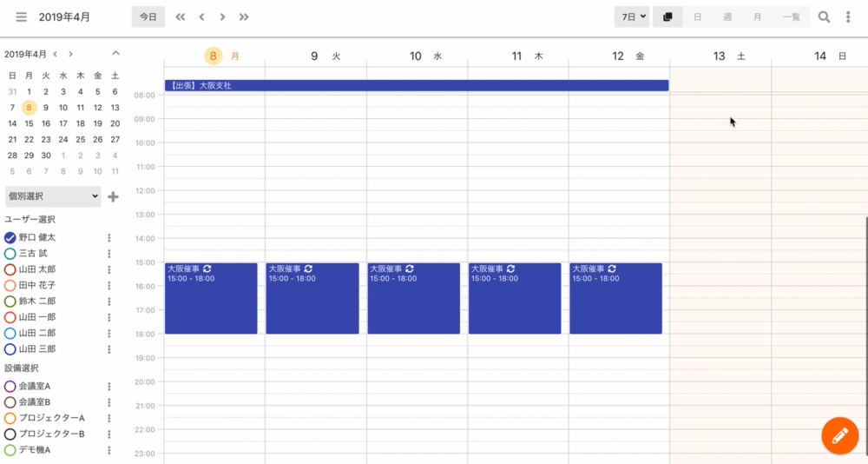Open 大阪催事 event on Thursday 11
Viewport: 868px width, 464px height.
(x=515, y=298)
